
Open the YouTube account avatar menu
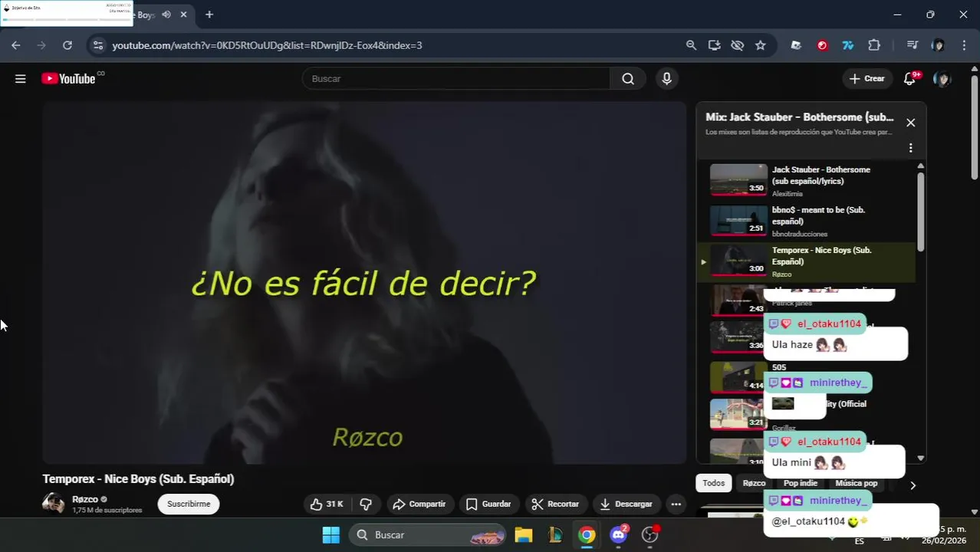point(942,78)
